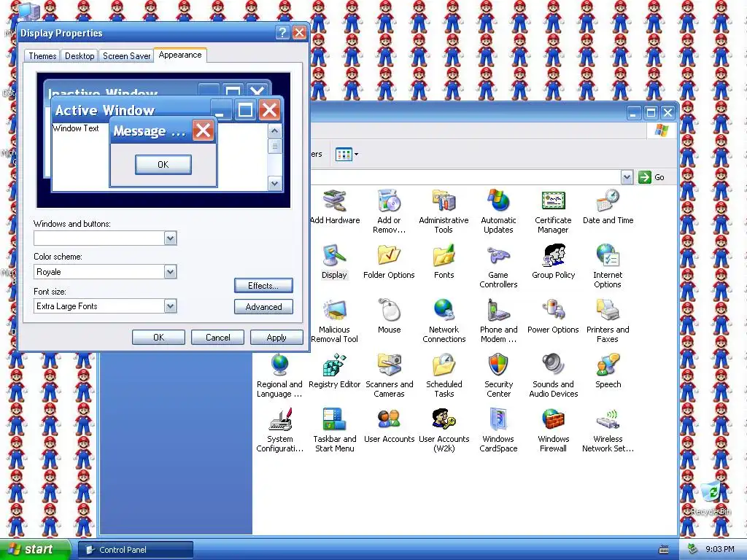Open Windows Firewall icon
The height and width of the screenshot is (560, 747).
click(553, 430)
